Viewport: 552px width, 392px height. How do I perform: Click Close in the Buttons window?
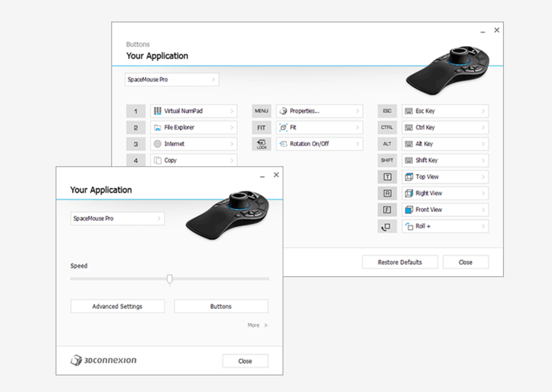coord(465,262)
